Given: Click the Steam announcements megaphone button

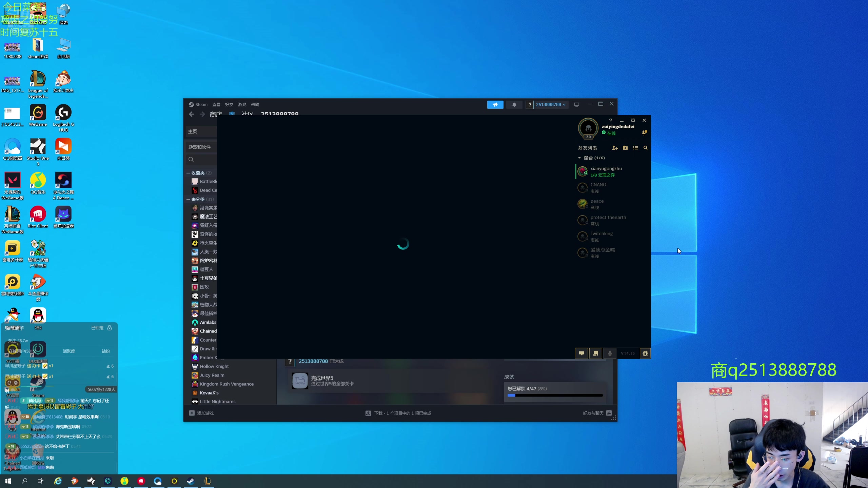Looking at the screenshot, I should tap(495, 104).
